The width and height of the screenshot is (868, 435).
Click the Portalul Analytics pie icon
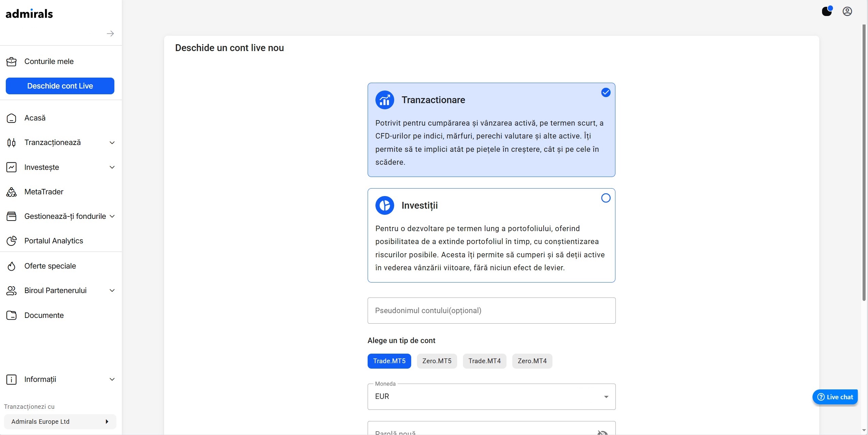tap(12, 241)
